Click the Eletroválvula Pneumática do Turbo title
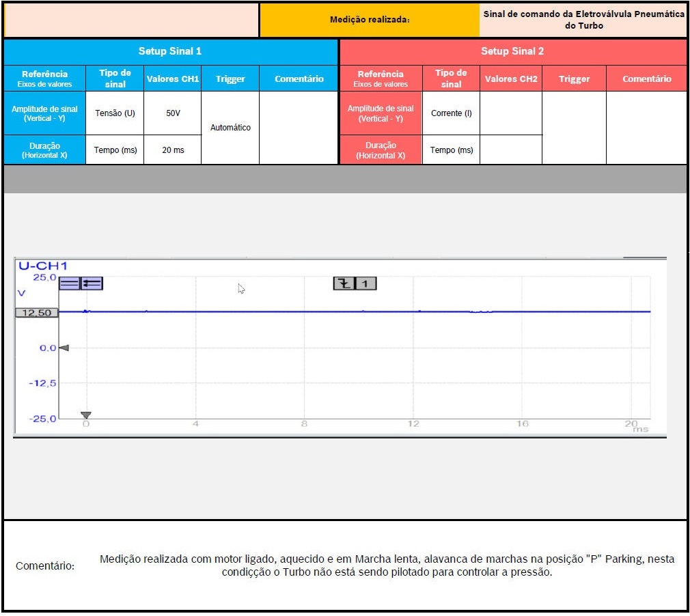 click(x=583, y=20)
